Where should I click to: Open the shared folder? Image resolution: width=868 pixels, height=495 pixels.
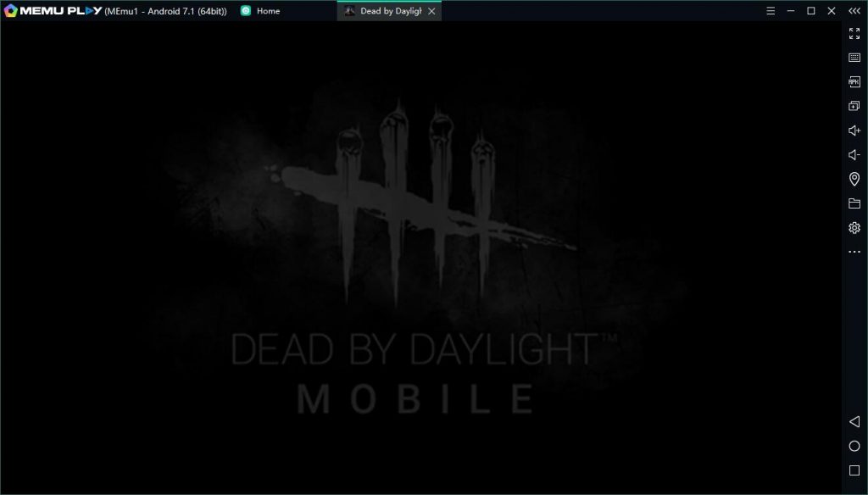pyautogui.click(x=854, y=203)
